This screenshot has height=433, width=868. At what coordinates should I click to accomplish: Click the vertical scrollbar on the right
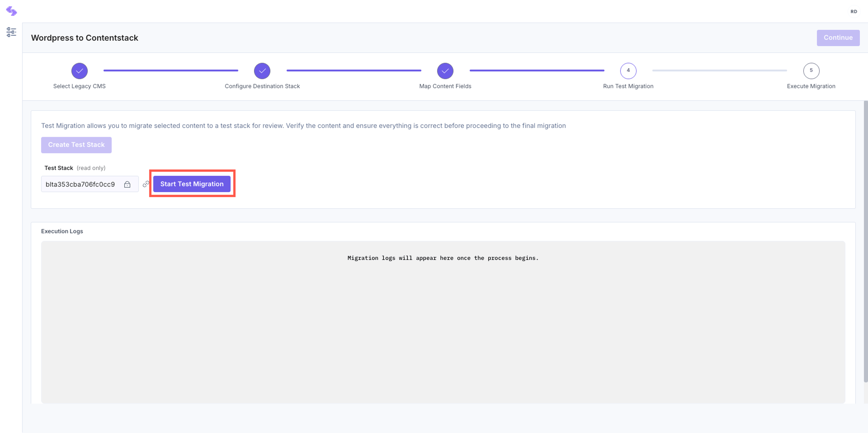click(865, 241)
